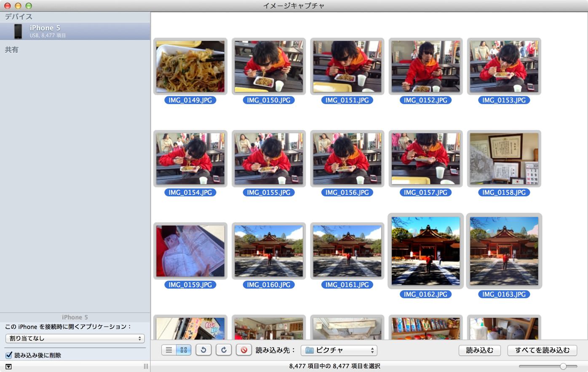
Task: Click the 共有 sidebar section header
Action: (x=12, y=50)
